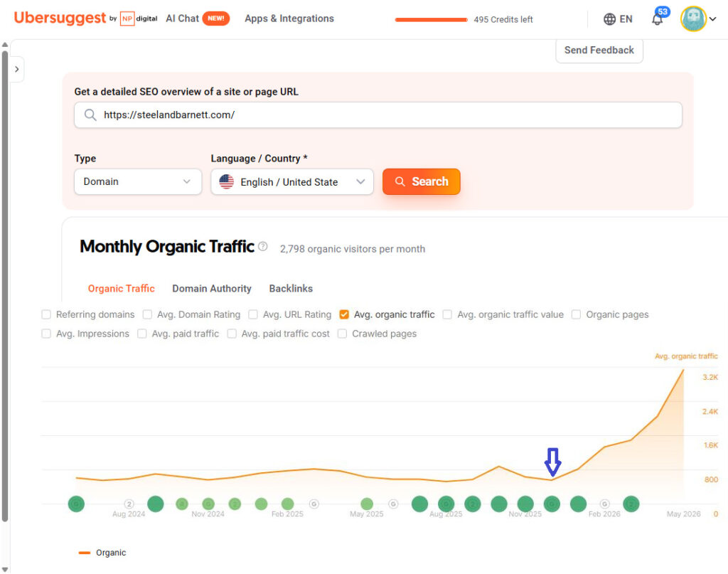
Task: Expand the collapsed left sidebar
Action: pyautogui.click(x=17, y=69)
